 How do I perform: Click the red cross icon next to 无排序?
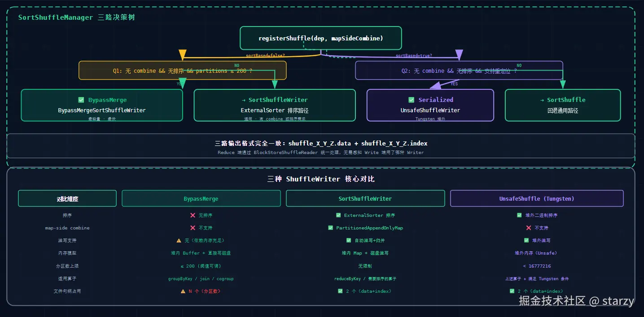pyautogui.click(x=193, y=216)
